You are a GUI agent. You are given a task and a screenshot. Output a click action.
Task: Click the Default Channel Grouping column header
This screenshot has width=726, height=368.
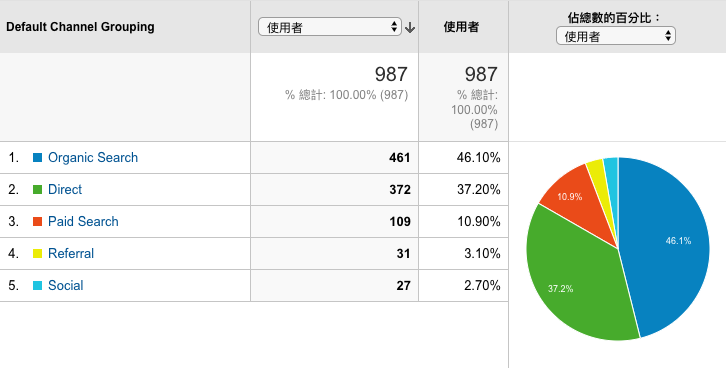pos(80,27)
